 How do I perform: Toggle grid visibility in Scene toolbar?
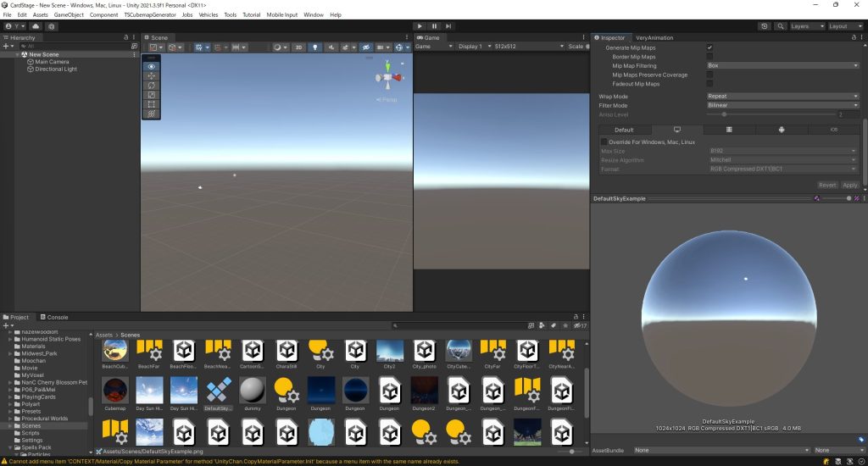click(198, 47)
